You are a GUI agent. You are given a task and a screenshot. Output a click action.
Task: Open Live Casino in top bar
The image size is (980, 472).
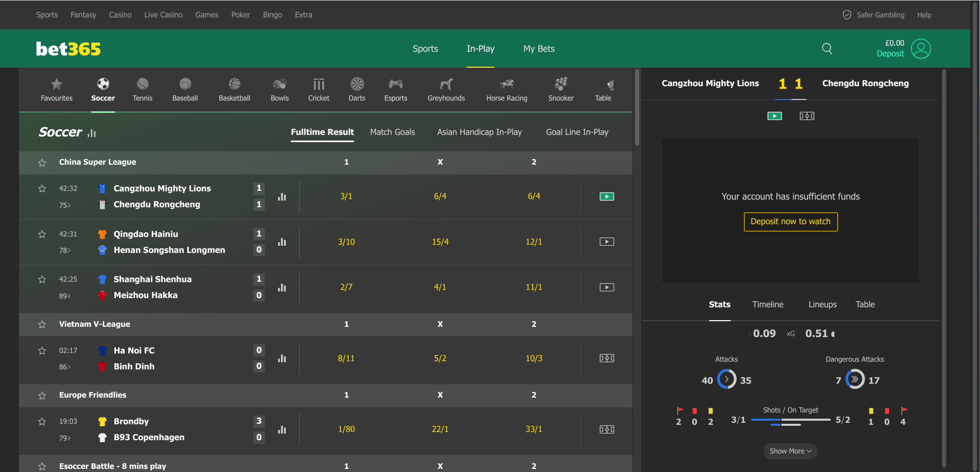(x=163, y=15)
